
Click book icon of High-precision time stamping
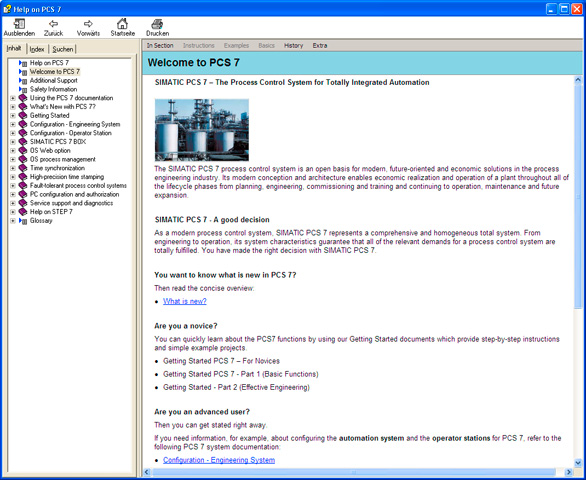pos(23,177)
